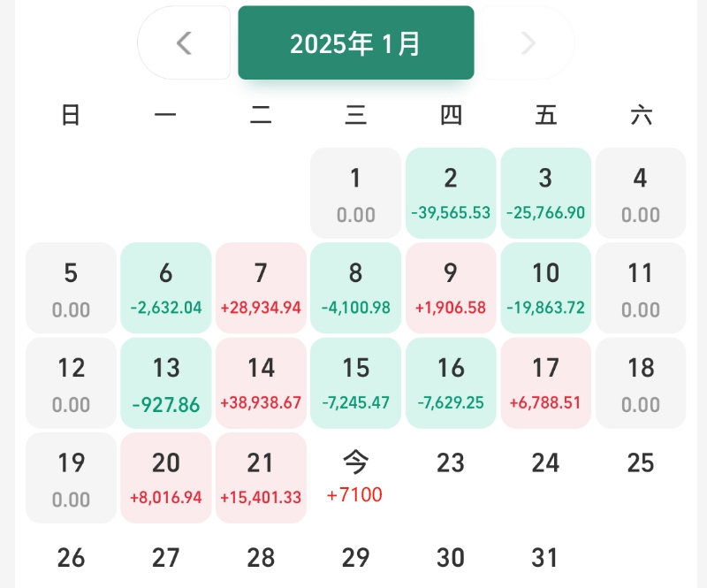This screenshot has height=588, width=707.
Task: Select date 31
Action: 544,558
